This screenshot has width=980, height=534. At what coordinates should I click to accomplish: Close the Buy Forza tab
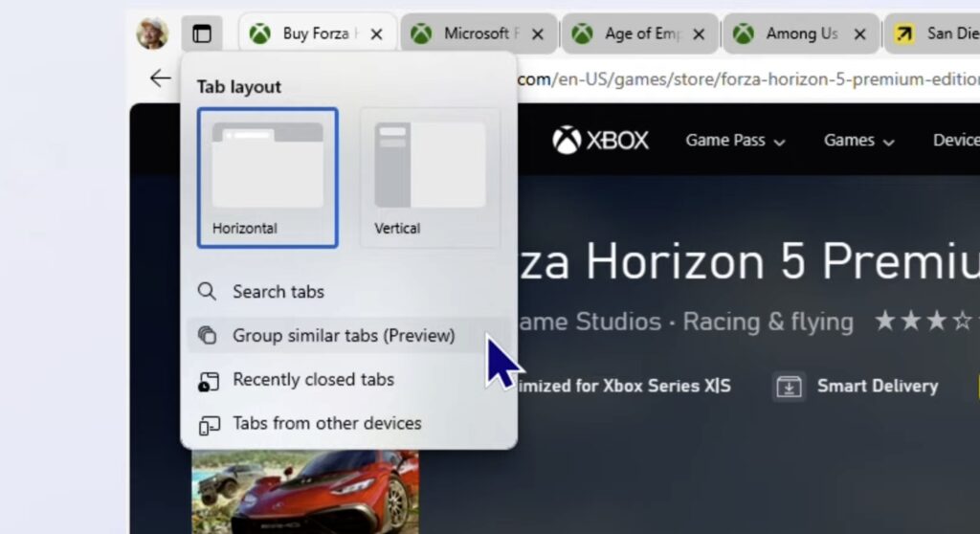coord(376,33)
